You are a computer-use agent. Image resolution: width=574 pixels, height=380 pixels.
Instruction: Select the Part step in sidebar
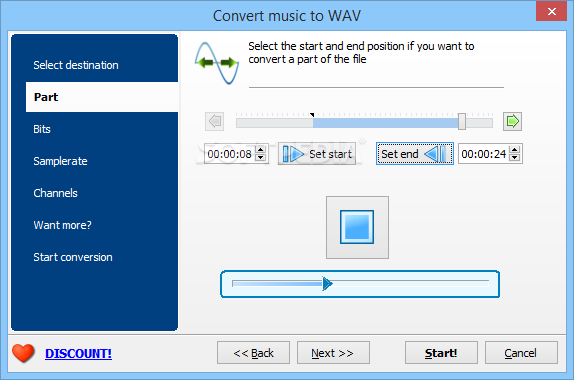pos(102,97)
